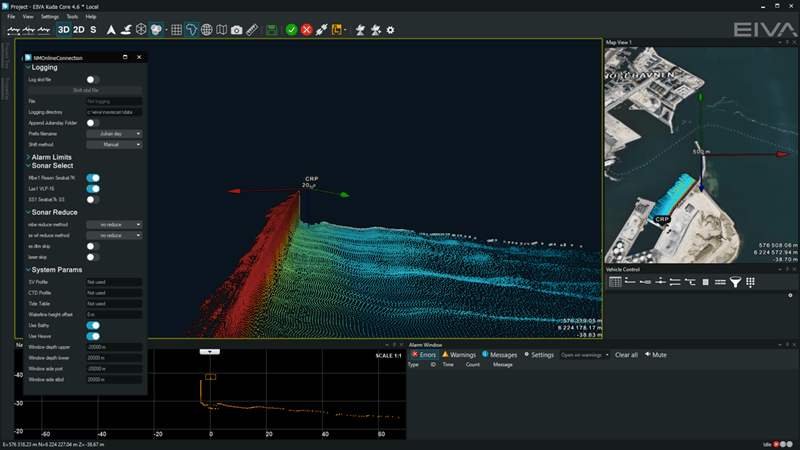The height and width of the screenshot is (450, 800).
Task: Click the Mute button in Alarm Window
Action: (656, 355)
